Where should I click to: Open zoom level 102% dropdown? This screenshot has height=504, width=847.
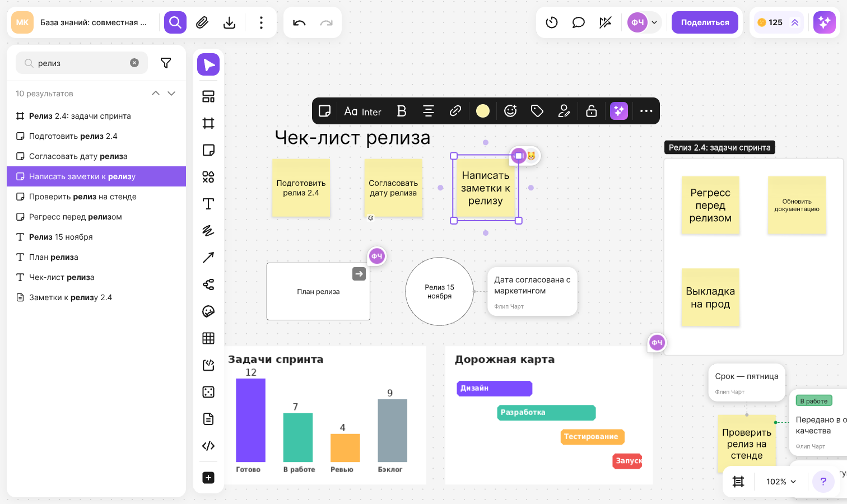pyautogui.click(x=781, y=482)
